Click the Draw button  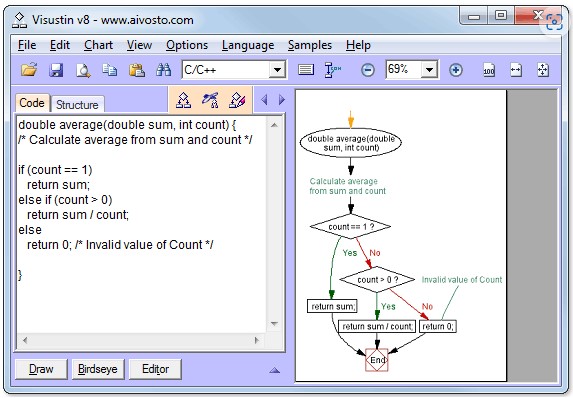(x=41, y=369)
